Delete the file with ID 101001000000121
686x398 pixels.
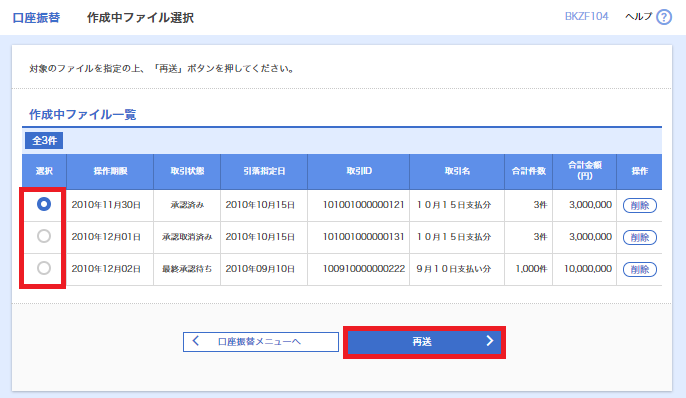[640, 205]
